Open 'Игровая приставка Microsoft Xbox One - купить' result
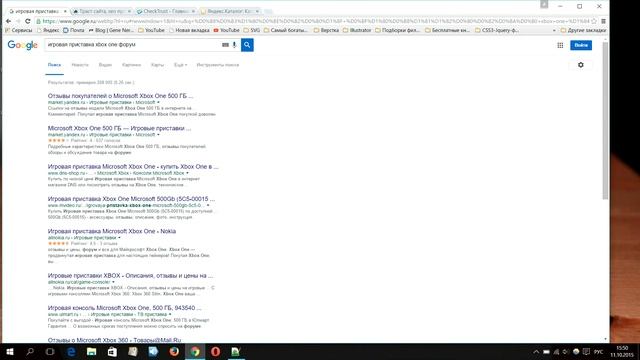 click(x=133, y=167)
